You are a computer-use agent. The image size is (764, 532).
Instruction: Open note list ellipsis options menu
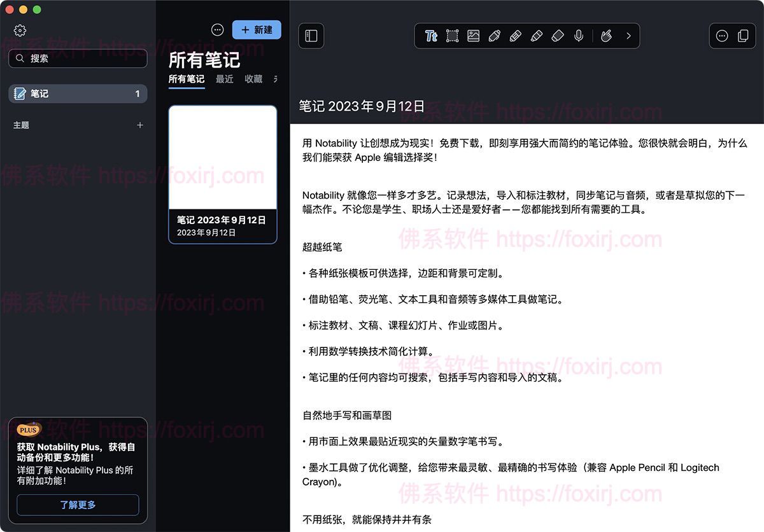218,30
